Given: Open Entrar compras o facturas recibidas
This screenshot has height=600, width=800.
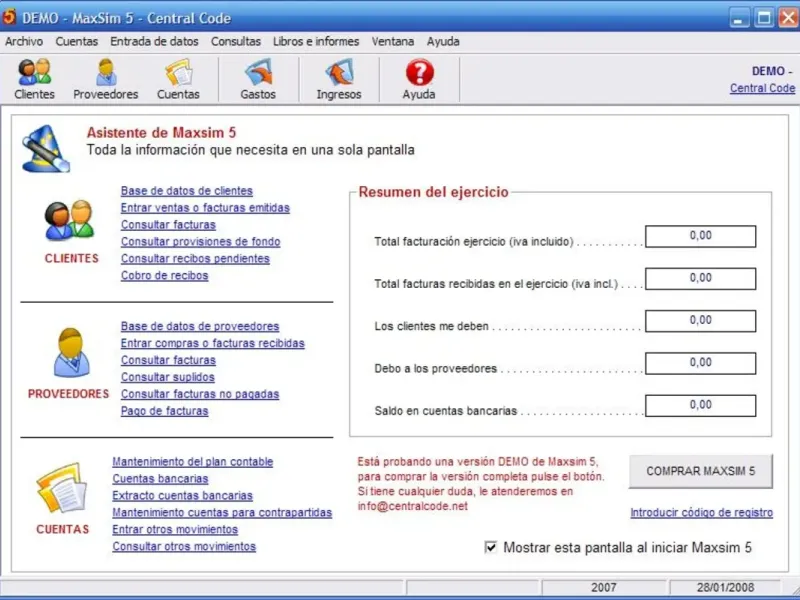Looking at the screenshot, I should point(213,343).
